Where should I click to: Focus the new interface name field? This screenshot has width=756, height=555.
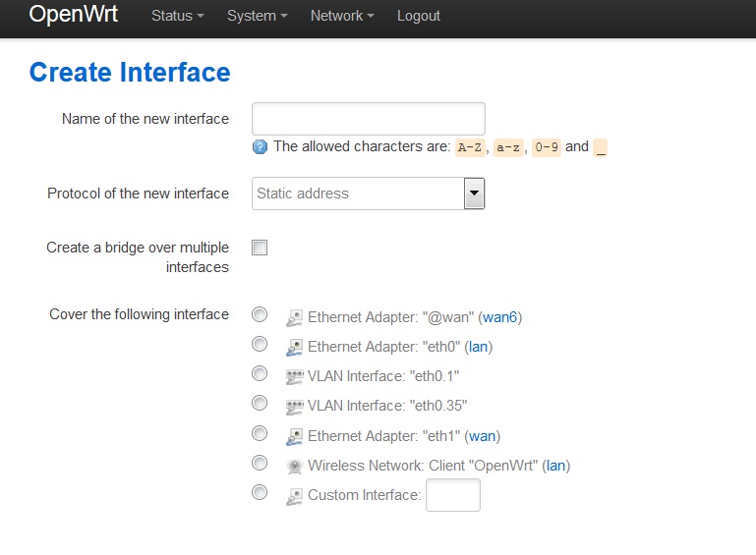(369, 119)
